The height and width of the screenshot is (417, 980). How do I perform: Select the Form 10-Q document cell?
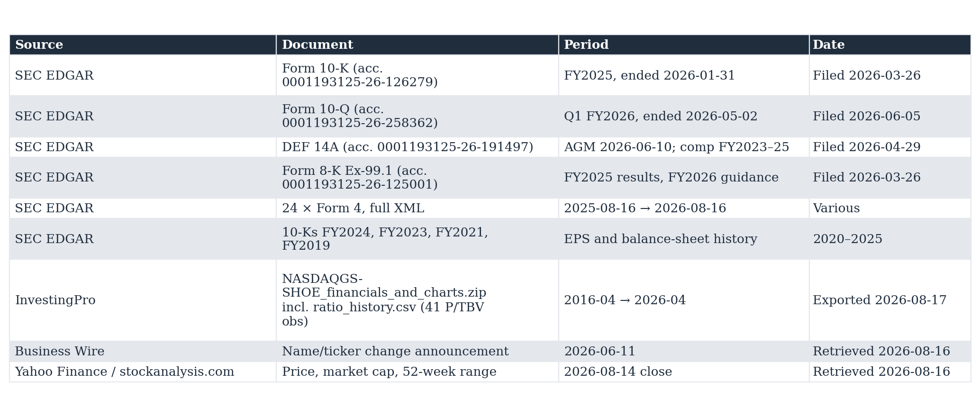coord(417,117)
